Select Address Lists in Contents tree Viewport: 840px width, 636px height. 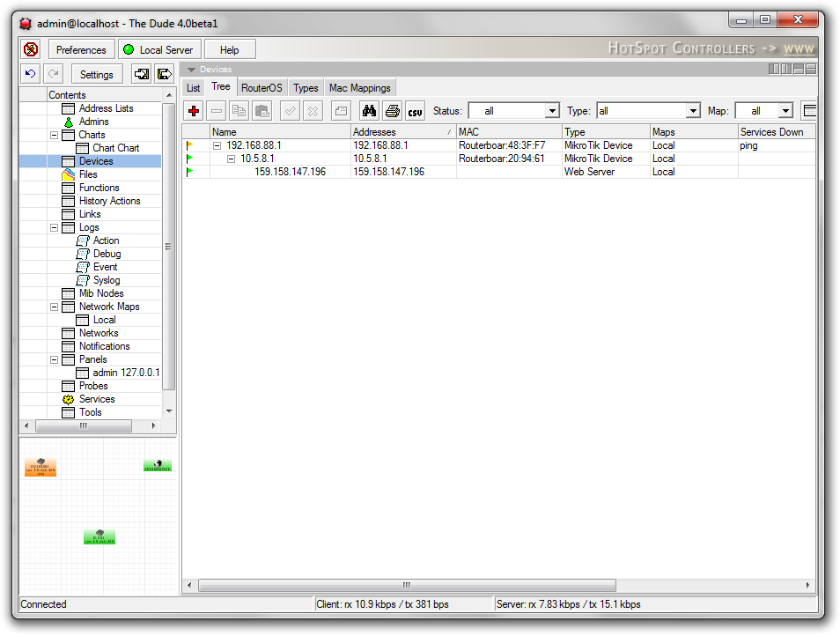tap(106, 108)
